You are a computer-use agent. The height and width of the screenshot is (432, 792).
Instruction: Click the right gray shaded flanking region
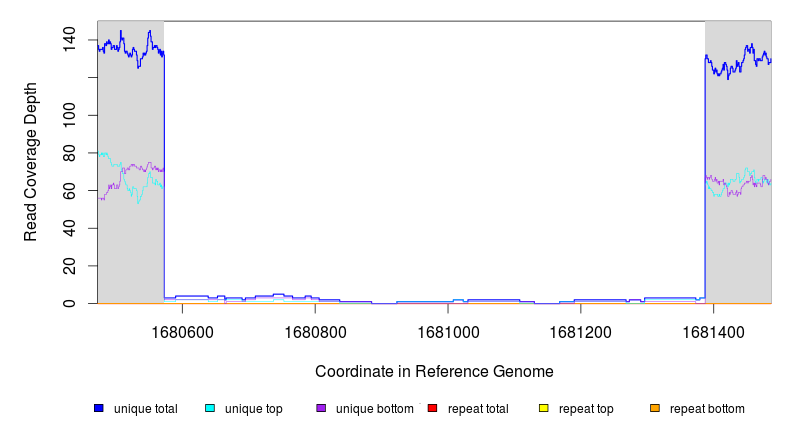click(738, 230)
